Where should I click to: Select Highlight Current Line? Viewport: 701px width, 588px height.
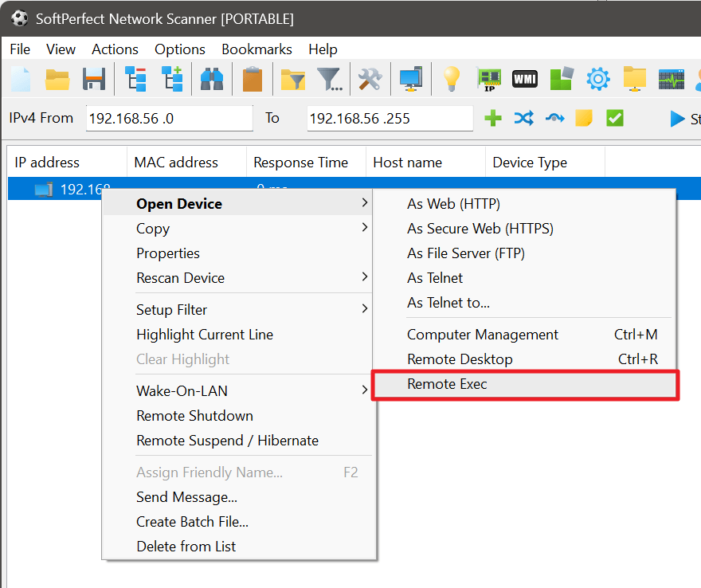tap(238, 335)
